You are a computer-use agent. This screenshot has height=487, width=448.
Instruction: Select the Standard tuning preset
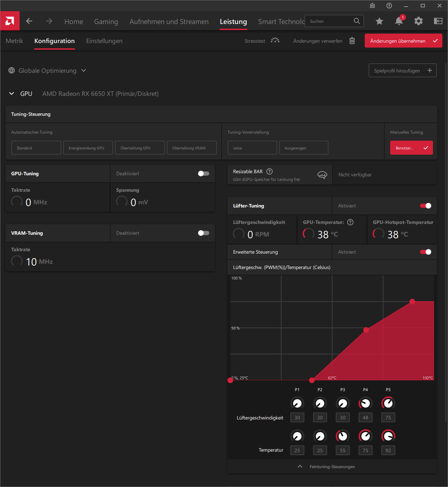point(36,148)
